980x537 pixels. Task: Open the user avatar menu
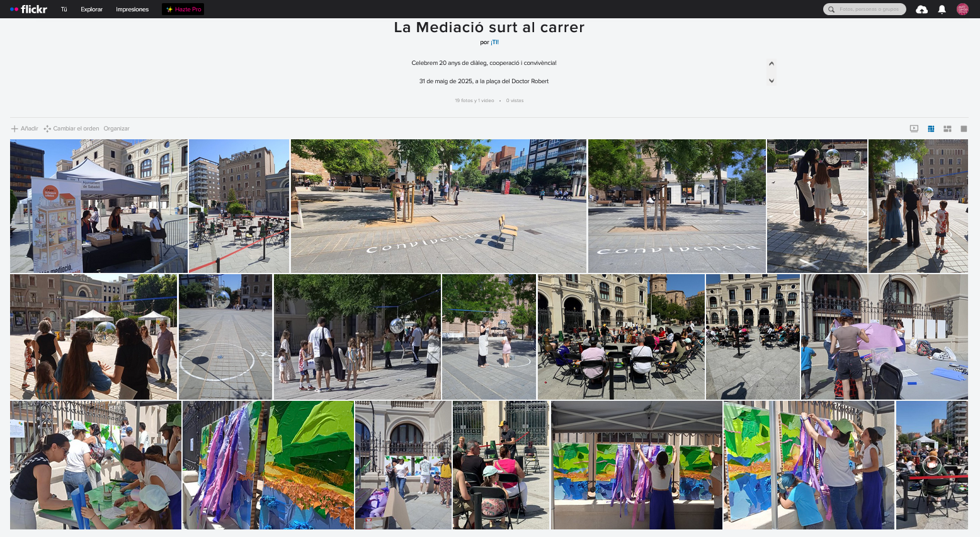[962, 9]
